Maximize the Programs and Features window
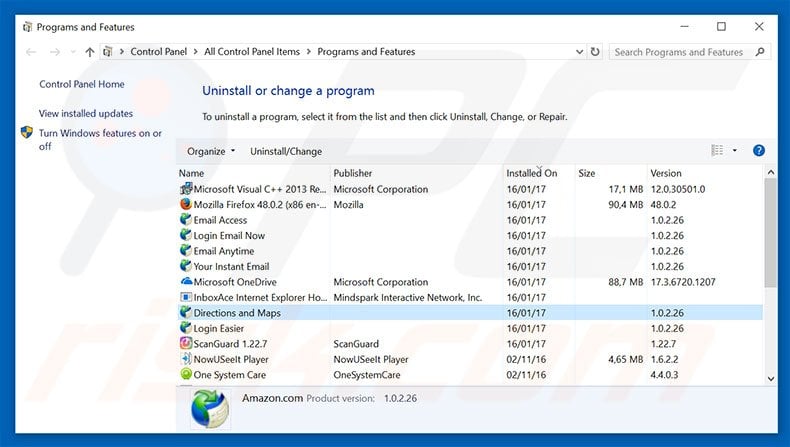Screen dimensions: 790x447 point(721,26)
